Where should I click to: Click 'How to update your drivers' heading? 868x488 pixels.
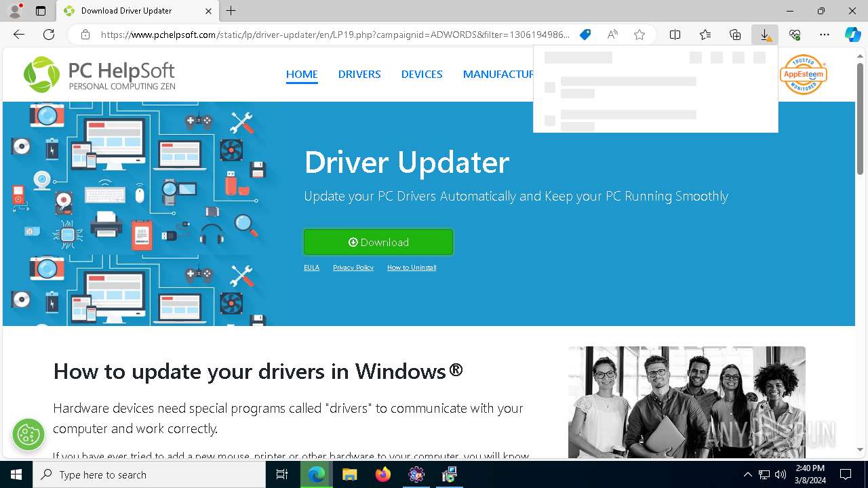(258, 371)
